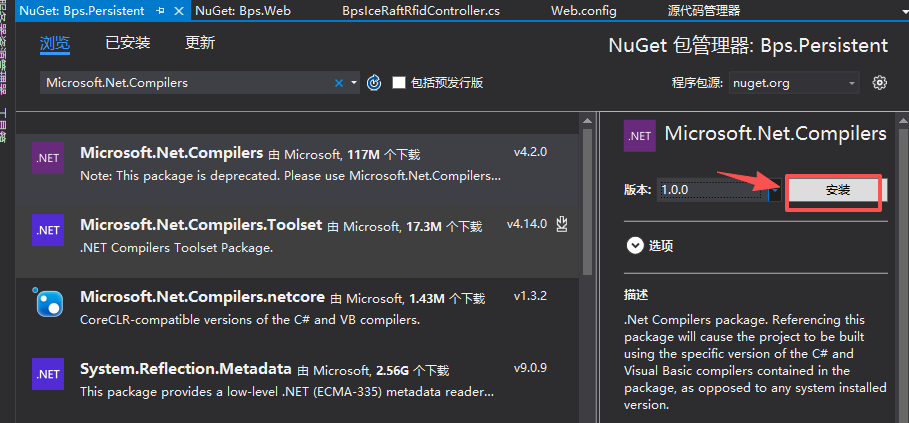Open the Web.config tab
The image size is (909, 423).
tap(584, 10)
